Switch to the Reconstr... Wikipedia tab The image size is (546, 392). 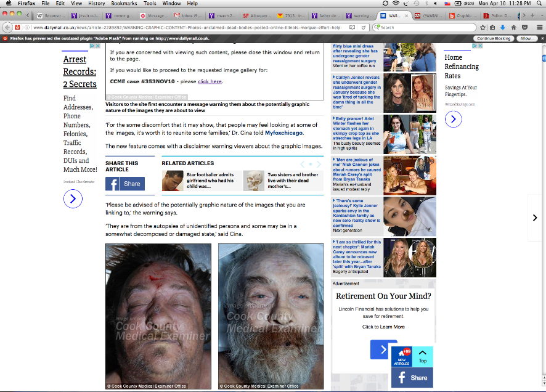coord(51,15)
